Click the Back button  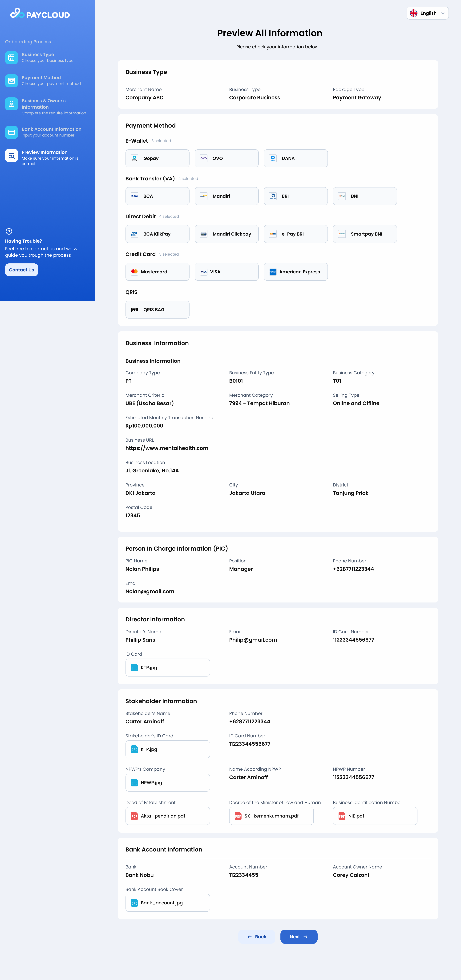pos(257,937)
